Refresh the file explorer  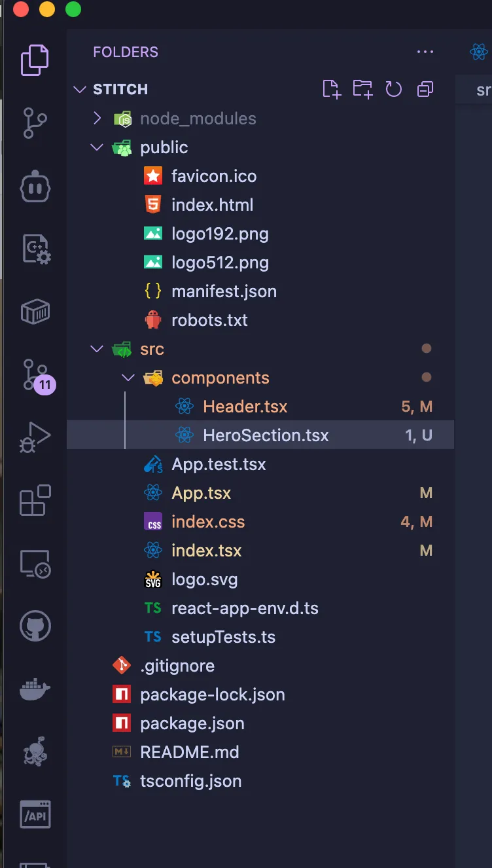click(394, 89)
